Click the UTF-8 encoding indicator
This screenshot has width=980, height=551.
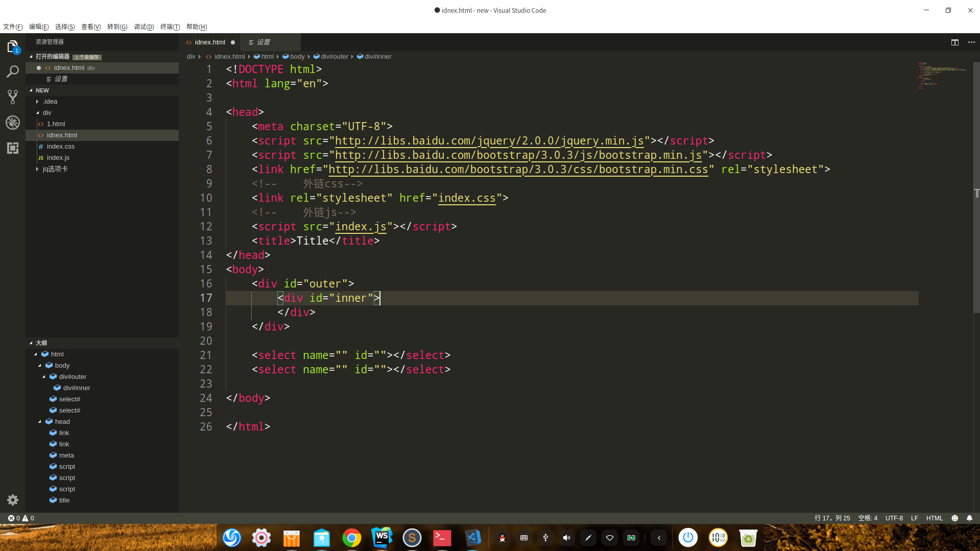893,518
